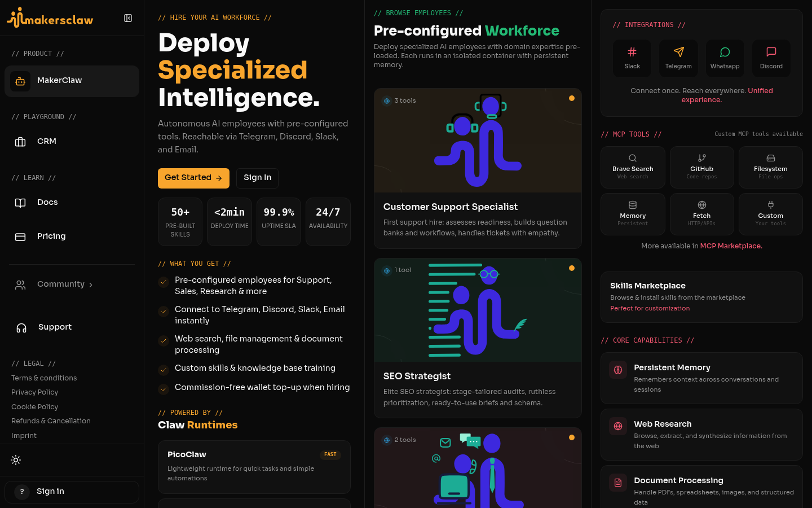Expand the Community menu chevron
Viewport: 812px width, 508px height.
pyautogui.click(x=91, y=285)
